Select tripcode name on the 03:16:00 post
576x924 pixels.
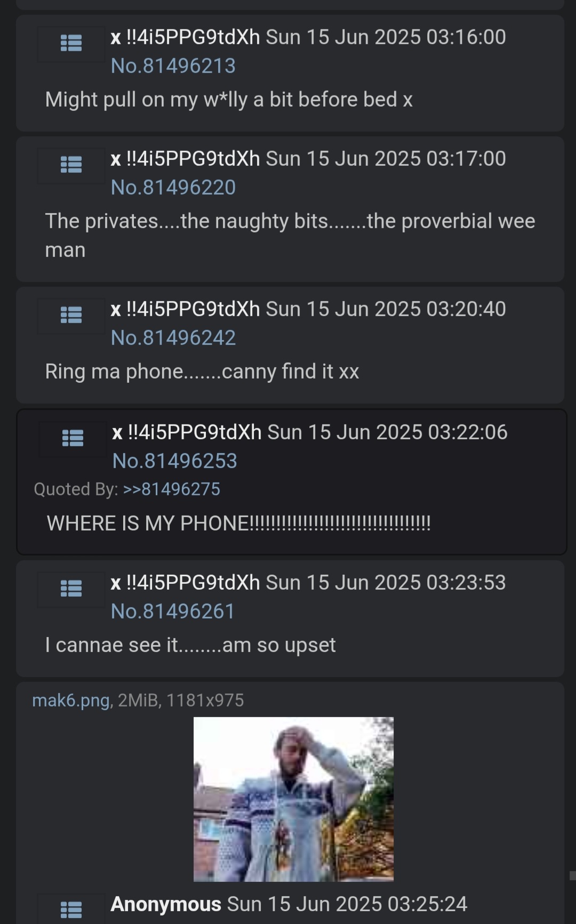[185, 37]
